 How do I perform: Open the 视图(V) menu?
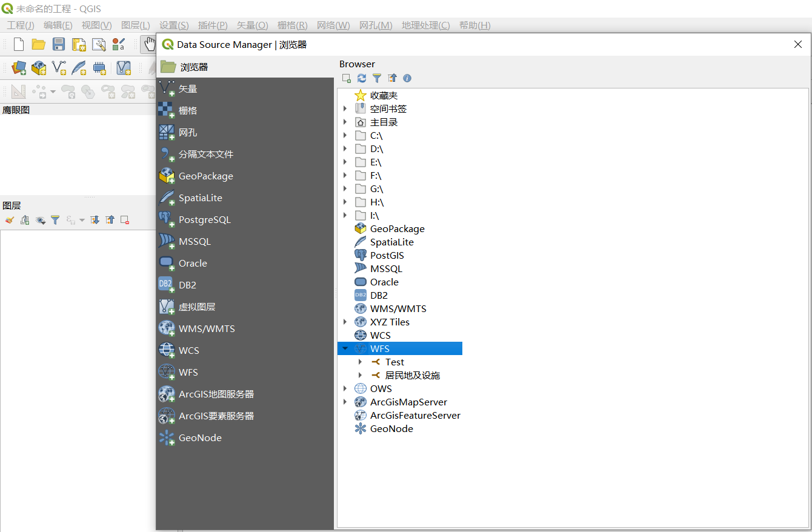96,25
